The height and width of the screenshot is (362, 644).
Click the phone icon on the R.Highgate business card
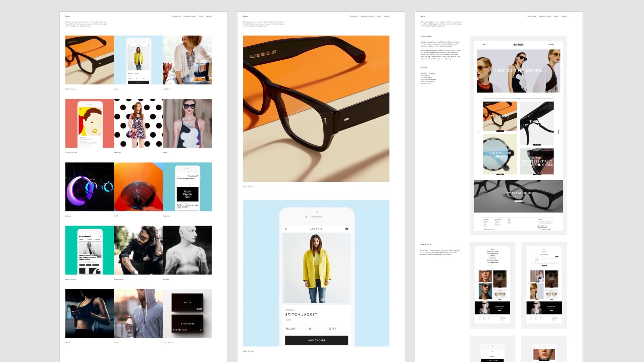pyautogui.click(x=201, y=330)
